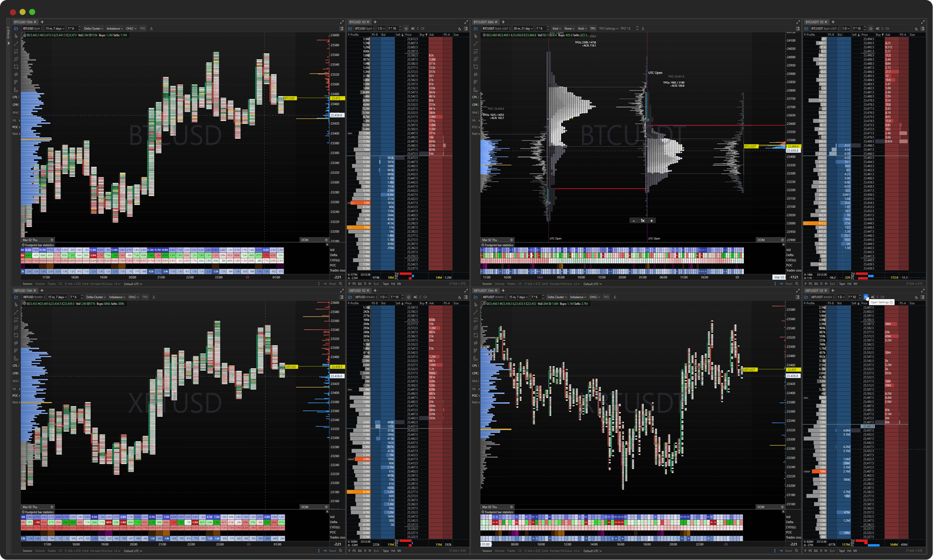This screenshot has width=933, height=560.
Task: Click yellow BTCUSD price label on chart
Action: point(290,98)
